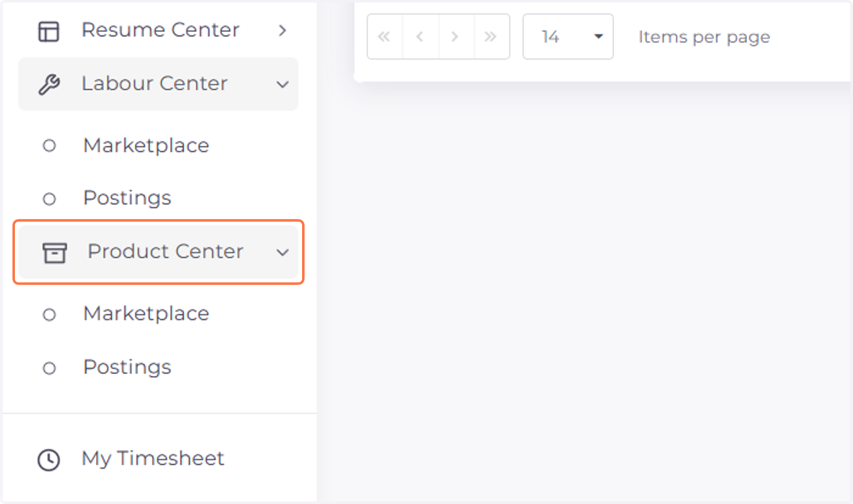Select the Labour Center menu label
Image resolution: width=853 pixels, height=504 pixels.
point(154,83)
